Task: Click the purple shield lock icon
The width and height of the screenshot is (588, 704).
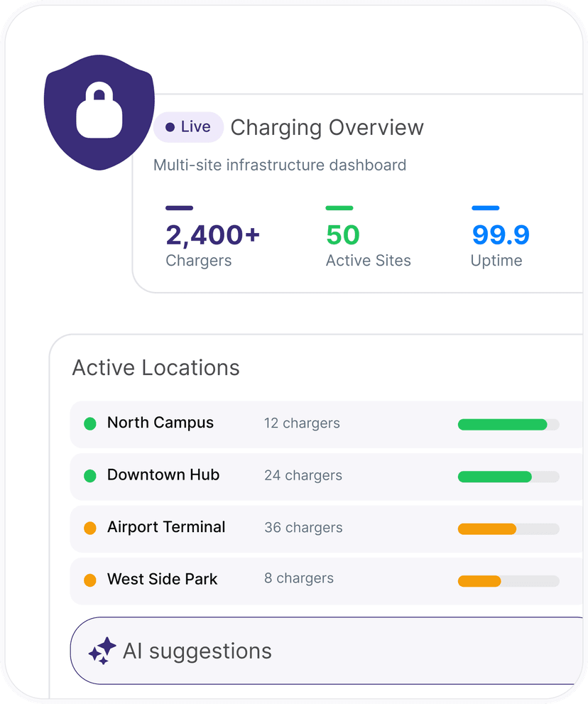Action: click(x=99, y=112)
